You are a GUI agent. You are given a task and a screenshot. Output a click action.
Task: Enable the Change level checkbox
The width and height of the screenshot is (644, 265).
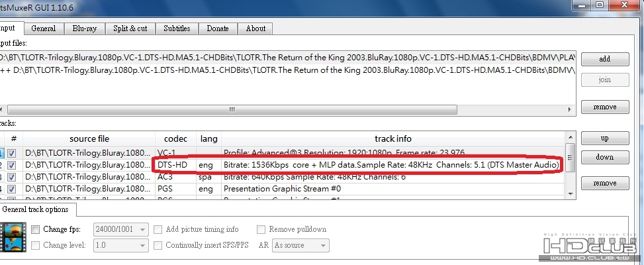point(36,245)
